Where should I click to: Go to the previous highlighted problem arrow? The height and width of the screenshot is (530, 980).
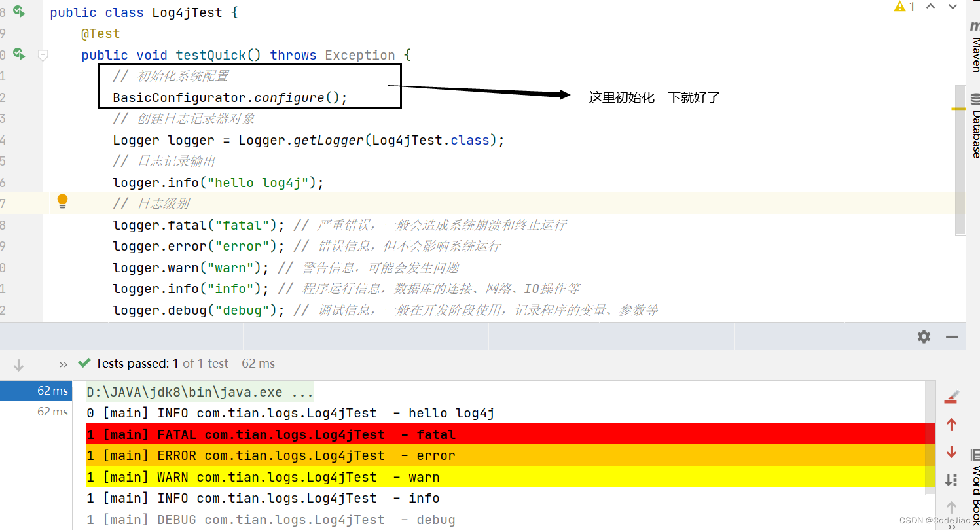click(930, 7)
